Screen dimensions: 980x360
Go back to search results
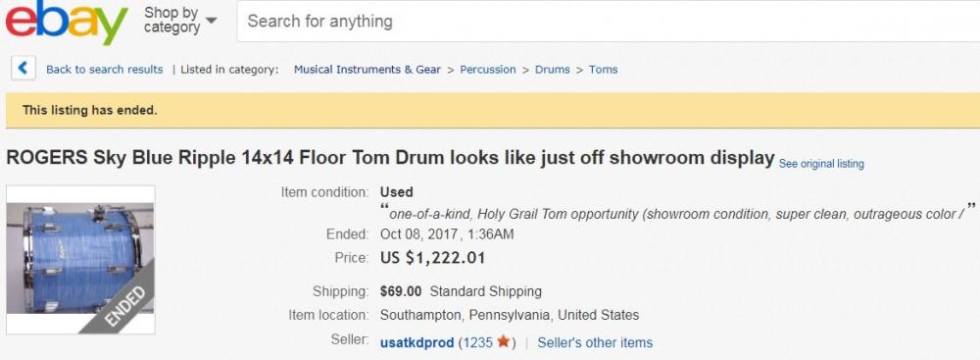(x=105, y=70)
